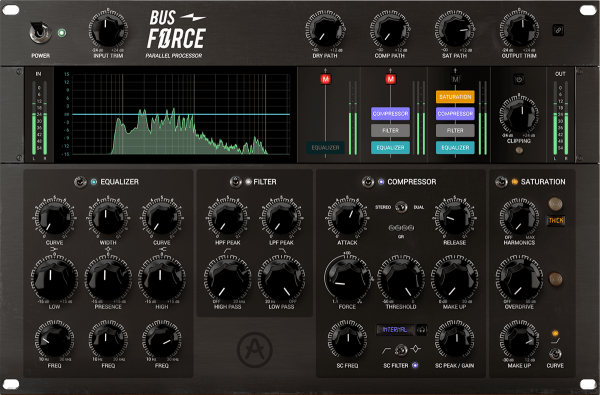The width and height of the screenshot is (600, 395).
Task: Select the presence bell shape icon
Action: pyautogui.click(x=108, y=250)
